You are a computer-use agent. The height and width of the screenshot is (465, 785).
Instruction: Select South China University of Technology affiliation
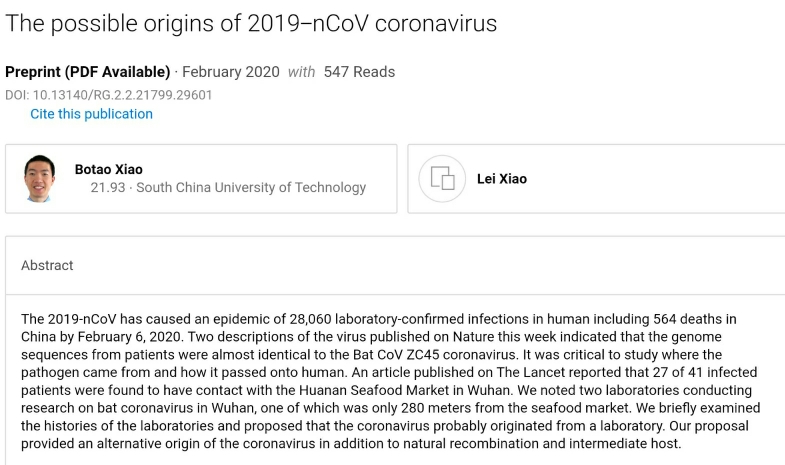251,187
